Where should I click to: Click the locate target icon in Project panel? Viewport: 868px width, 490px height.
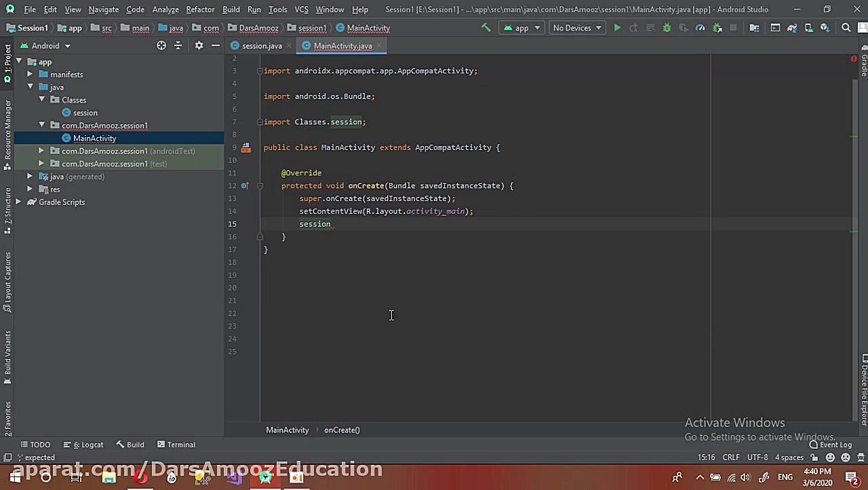point(161,45)
